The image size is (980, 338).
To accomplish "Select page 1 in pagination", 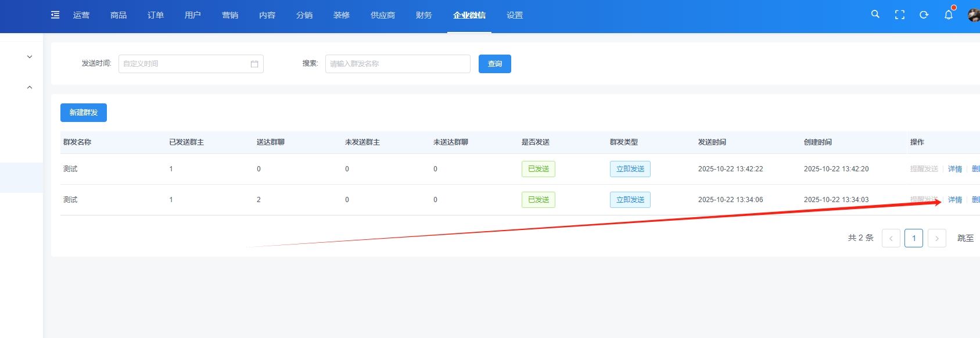I will click(x=913, y=238).
